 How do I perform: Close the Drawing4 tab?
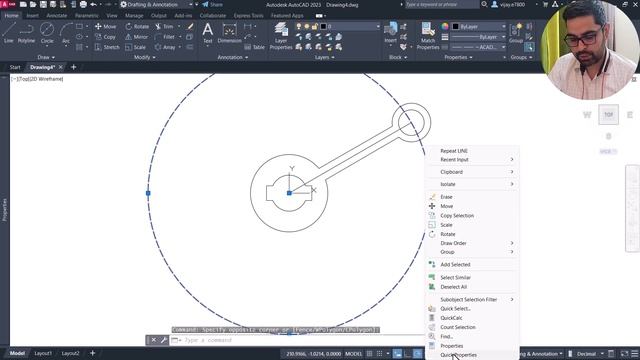point(60,67)
